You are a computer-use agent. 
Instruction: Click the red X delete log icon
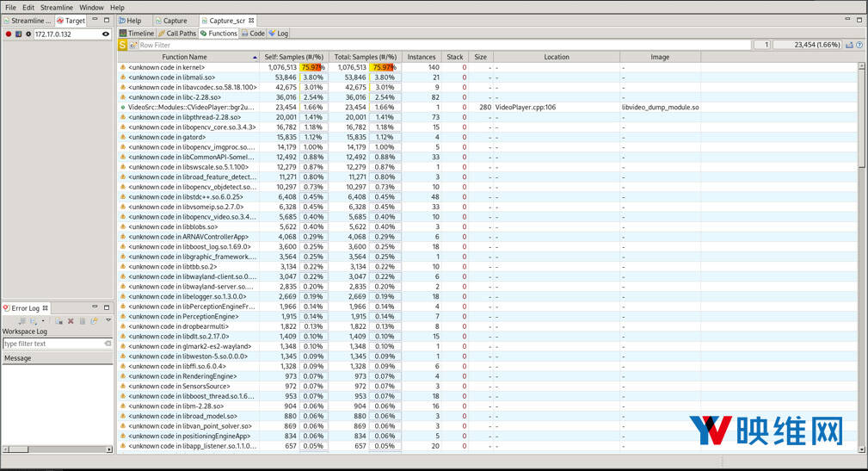(x=71, y=320)
